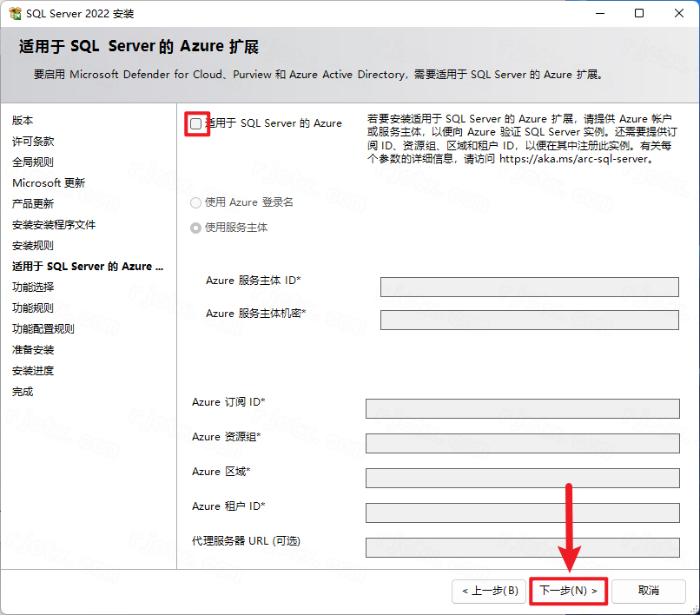Click the Azure 资源组* label
This screenshot has height=615, width=700.
(x=227, y=437)
